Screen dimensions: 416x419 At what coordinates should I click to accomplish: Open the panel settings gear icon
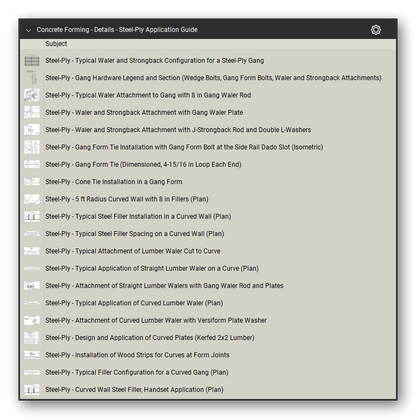coord(376,30)
